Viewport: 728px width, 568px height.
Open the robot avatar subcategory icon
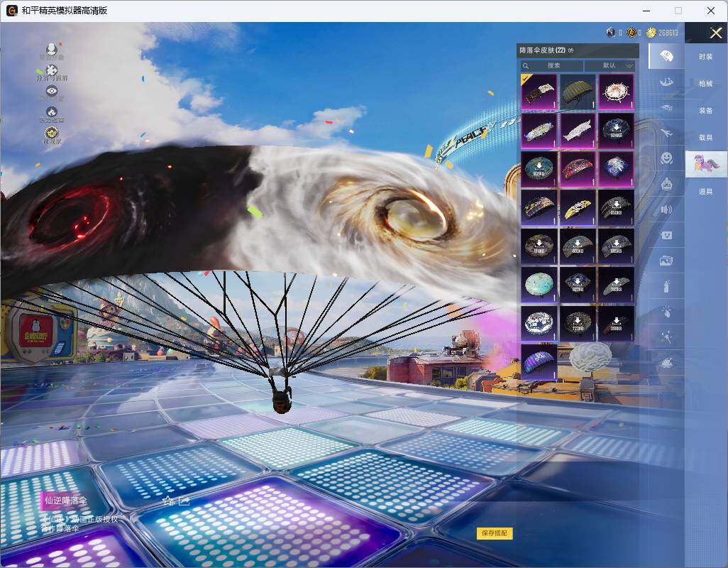pyautogui.click(x=666, y=185)
